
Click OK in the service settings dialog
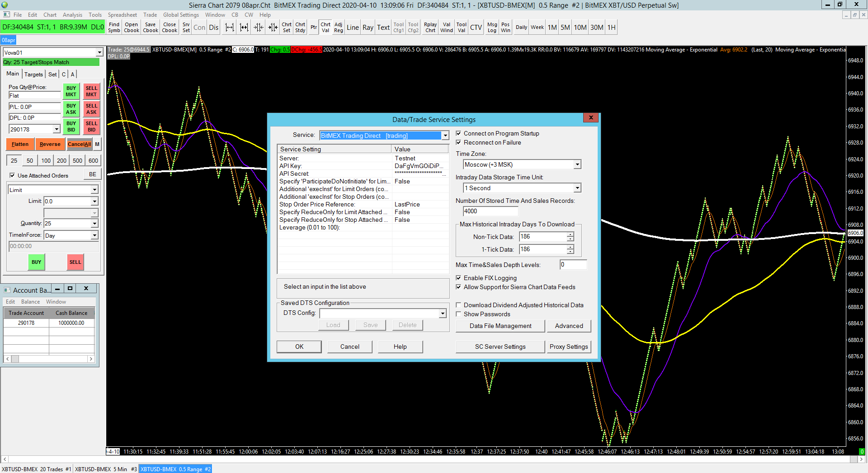pos(299,347)
